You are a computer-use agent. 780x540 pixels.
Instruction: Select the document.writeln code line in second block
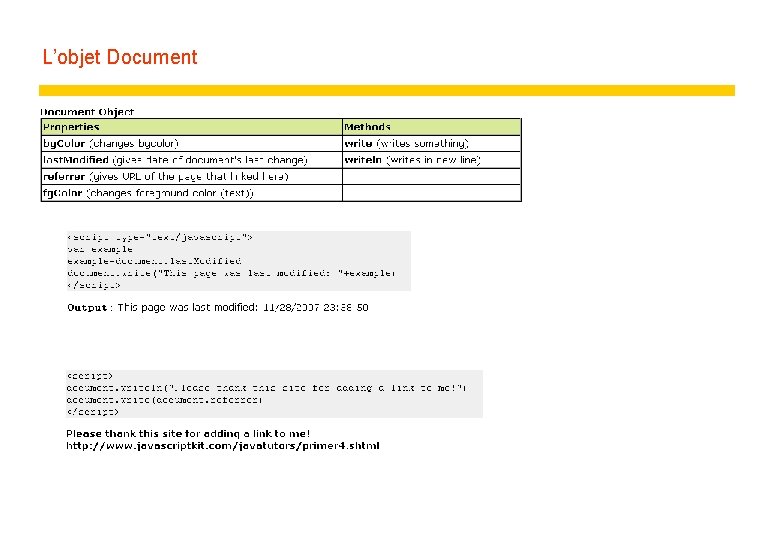[x=266, y=388]
